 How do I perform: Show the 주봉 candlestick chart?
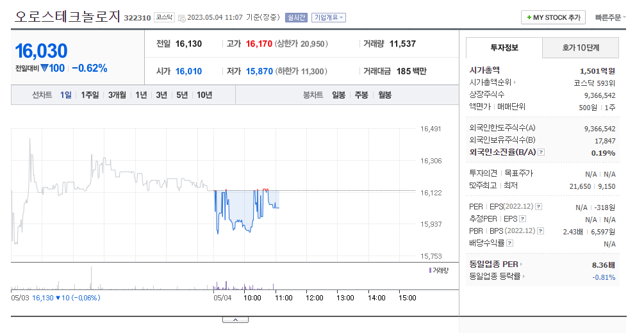pos(361,95)
